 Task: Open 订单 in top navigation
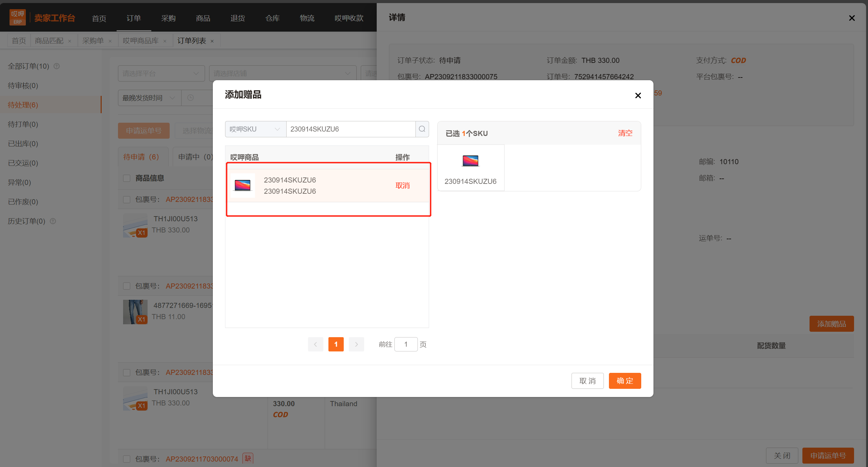(134, 18)
